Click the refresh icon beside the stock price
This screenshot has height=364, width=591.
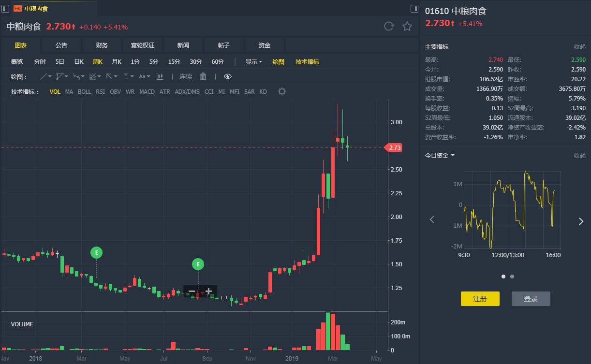point(389,27)
